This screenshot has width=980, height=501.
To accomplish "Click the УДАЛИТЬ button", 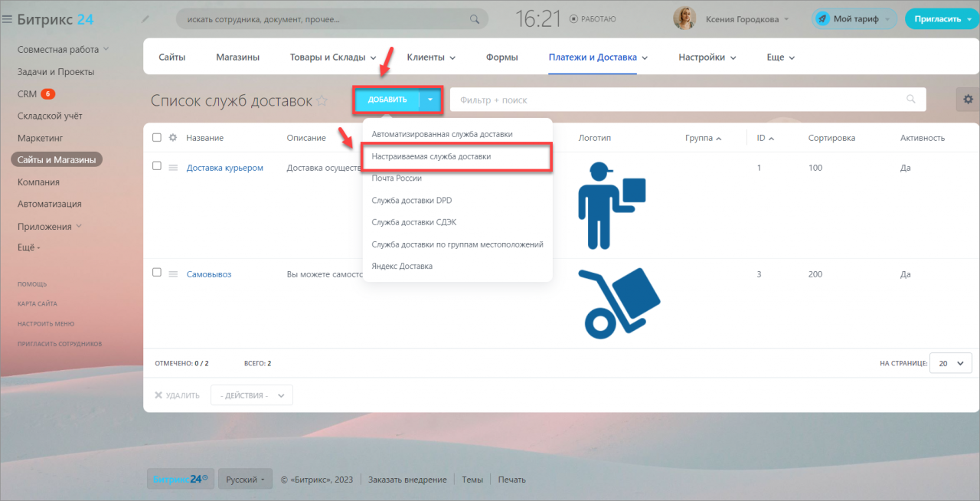I will [x=177, y=395].
